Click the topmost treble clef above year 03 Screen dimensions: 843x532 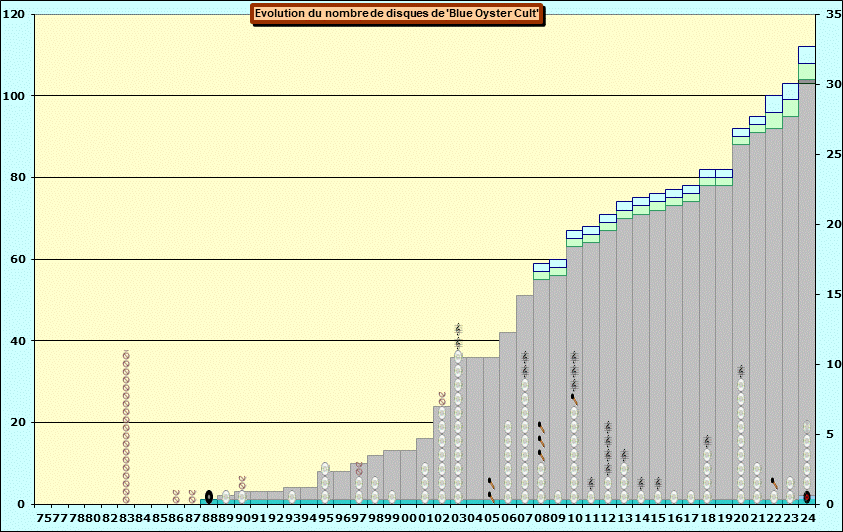pyautogui.click(x=458, y=329)
